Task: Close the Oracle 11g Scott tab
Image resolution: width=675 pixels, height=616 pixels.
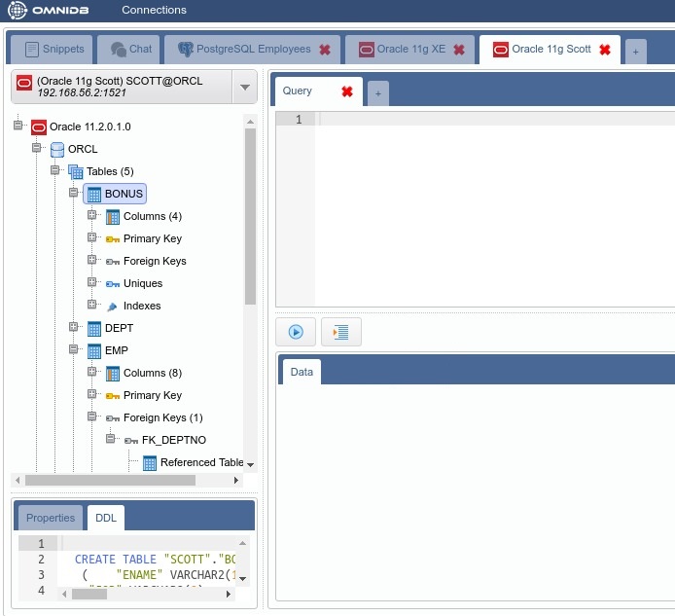Action: click(604, 50)
